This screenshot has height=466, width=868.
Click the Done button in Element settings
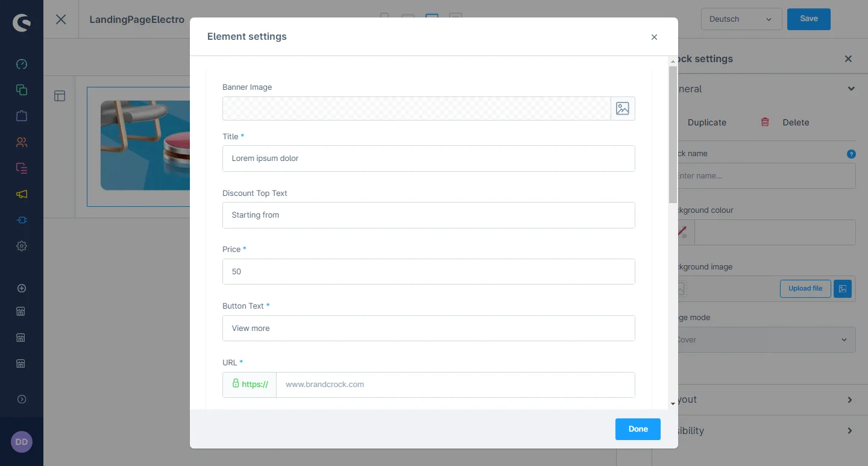pyautogui.click(x=638, y=429)
